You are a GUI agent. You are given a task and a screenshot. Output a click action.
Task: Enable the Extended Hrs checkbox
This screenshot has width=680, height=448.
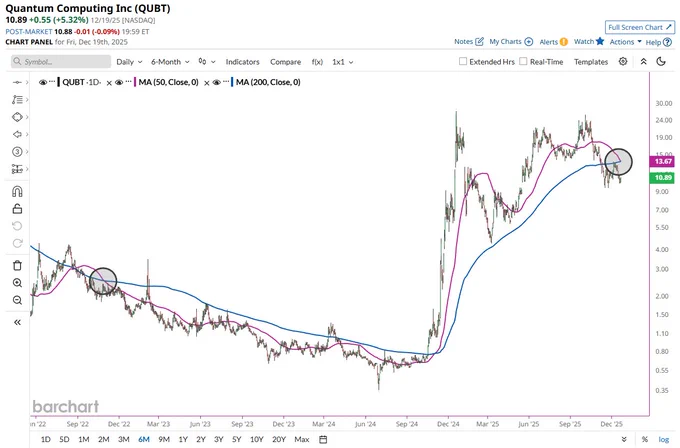click(463, 62)
